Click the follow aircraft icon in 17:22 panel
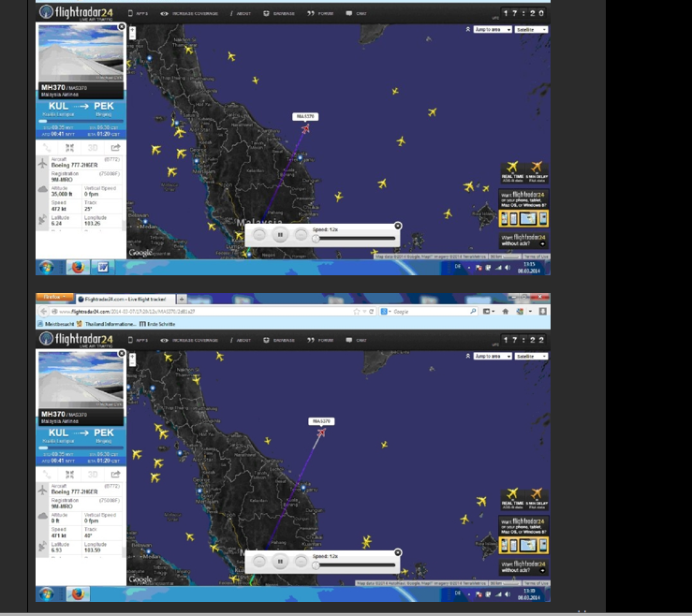The image size is (692, 616). 69,475
